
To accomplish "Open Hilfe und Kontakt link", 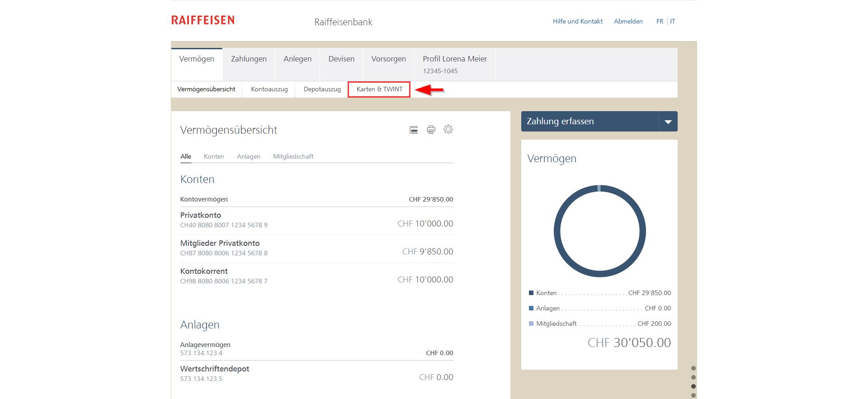I will click(577, 21).
